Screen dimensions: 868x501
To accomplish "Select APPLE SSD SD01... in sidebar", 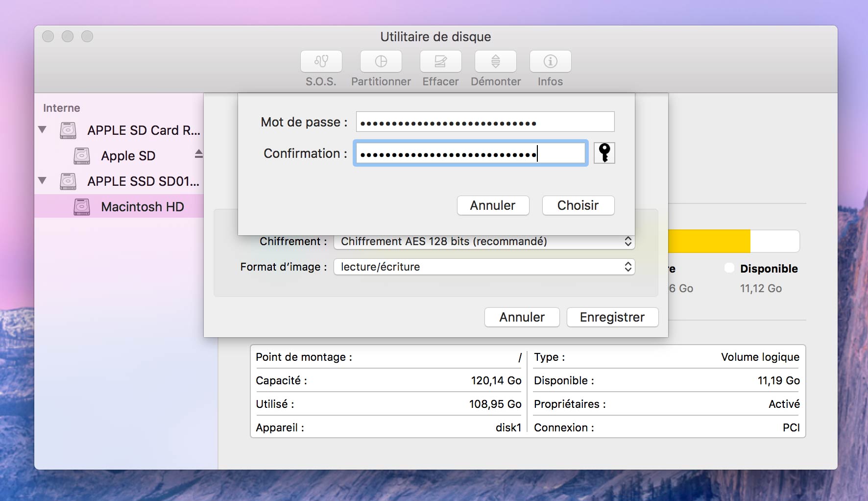I will click(119, 181).
